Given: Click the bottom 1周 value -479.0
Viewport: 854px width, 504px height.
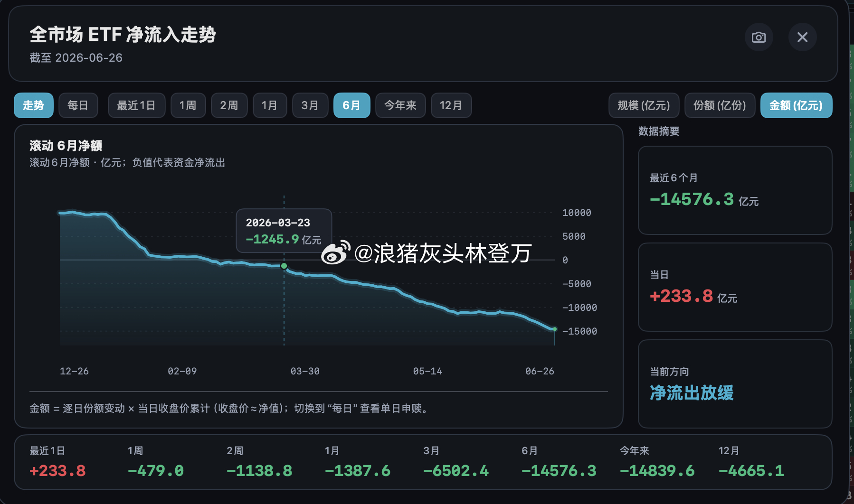Looking at the screenshot, I should (x=156, y=471).
